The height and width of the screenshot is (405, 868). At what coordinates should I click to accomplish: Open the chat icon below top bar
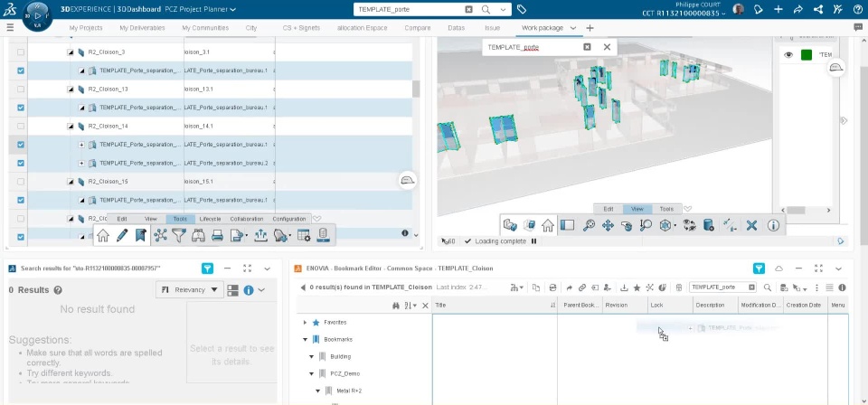pyautogui.click(x=858, y=27)
